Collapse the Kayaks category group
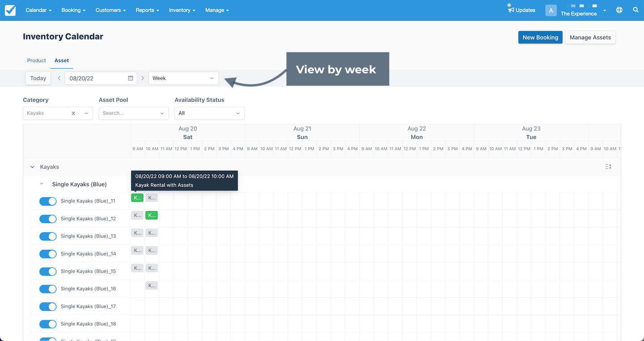This screenshot has height=341, width=644. 32,167
